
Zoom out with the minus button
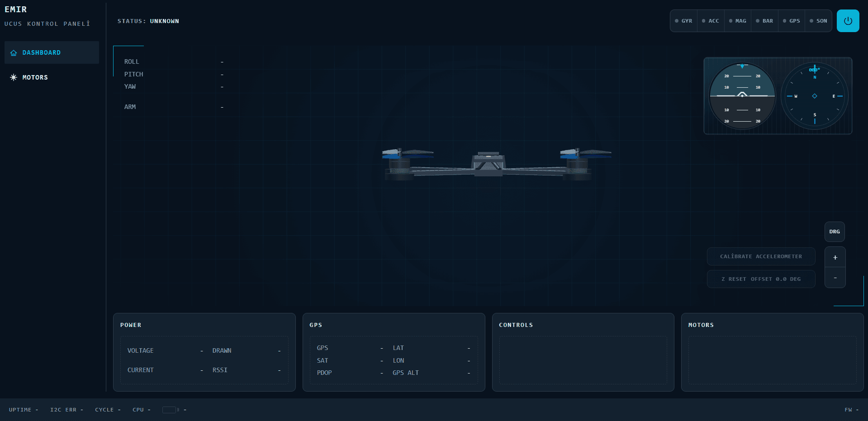835,278
